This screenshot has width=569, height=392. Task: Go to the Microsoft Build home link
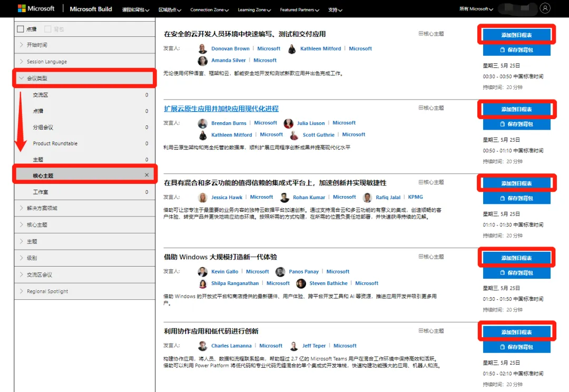(x=91, y=9)
